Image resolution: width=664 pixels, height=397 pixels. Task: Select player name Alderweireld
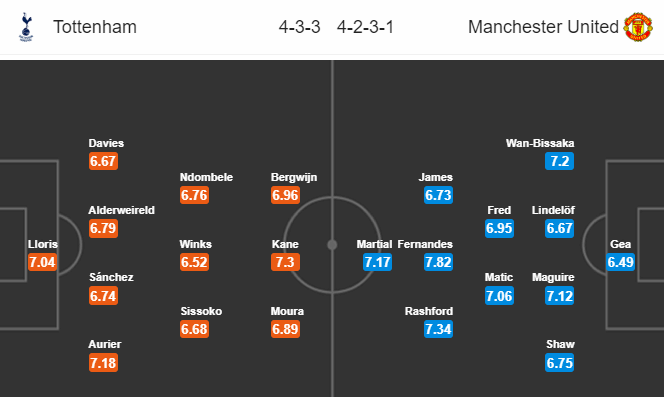[x=122, y=210]
